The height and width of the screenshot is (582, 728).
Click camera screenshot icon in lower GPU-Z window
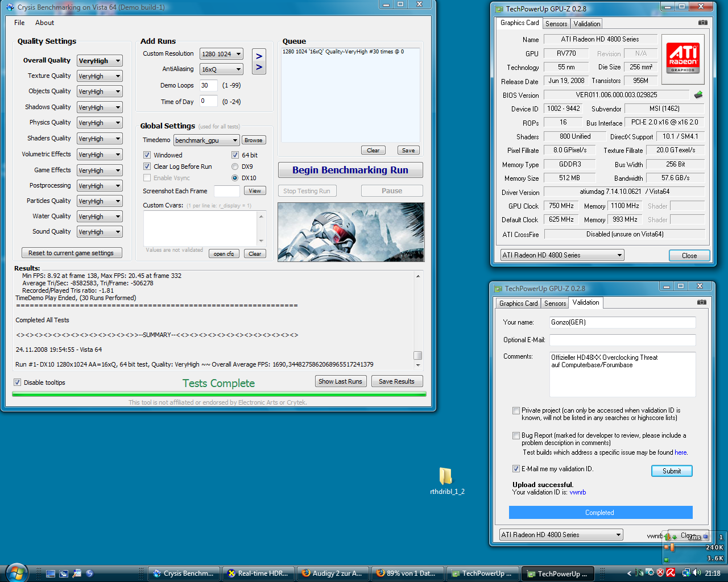[702, 302]
